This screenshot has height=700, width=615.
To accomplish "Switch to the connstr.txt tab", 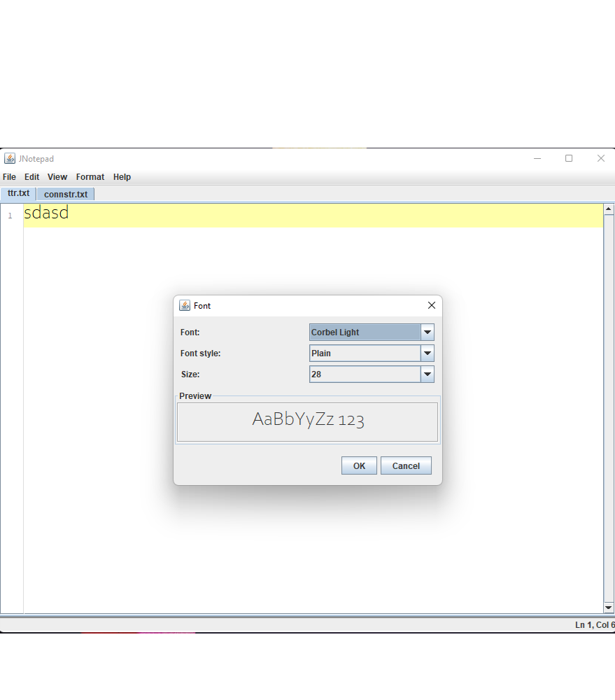I will 66,195.
